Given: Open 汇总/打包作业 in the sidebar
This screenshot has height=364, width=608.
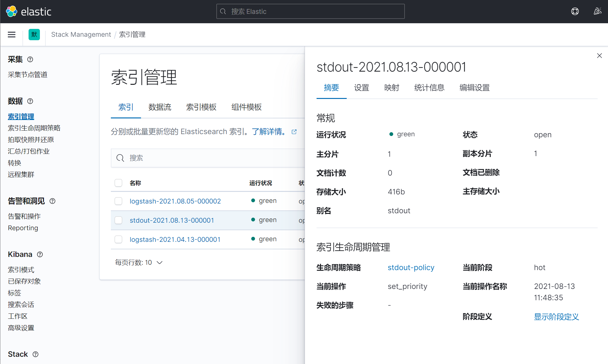Looking at the screenshot, I should point(29,151).
